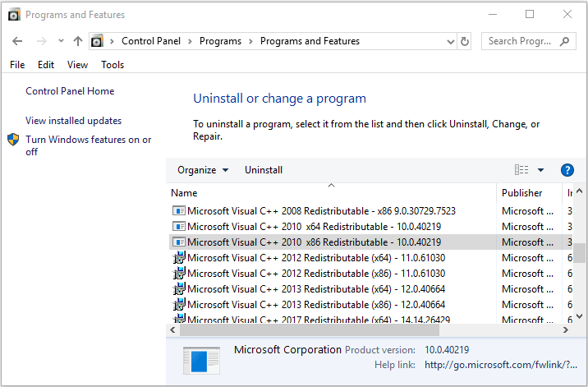Image resolution: width=588 pixels, height=387 pixels.
Task: Expand chevron before Control Panel breadcrumb
Action: coord(112,41)
